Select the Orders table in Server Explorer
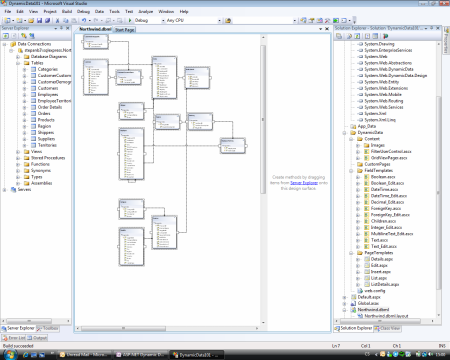The width and height of the screenshot is (450, 360). click(x=44, y=114)
